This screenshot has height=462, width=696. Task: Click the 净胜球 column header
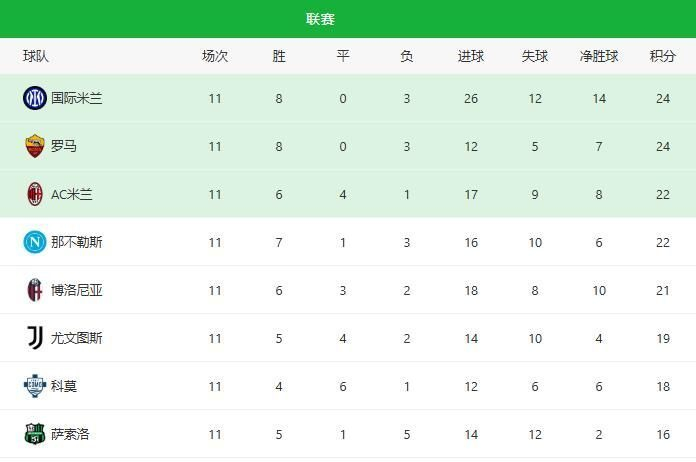click(599, 56)
